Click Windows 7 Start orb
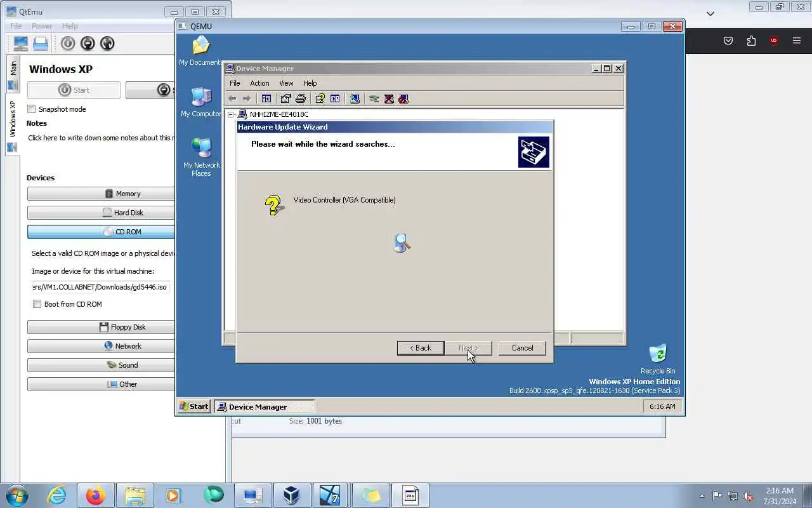The height and width of the screenshot is (508, 812). click(x=16, y=495)
